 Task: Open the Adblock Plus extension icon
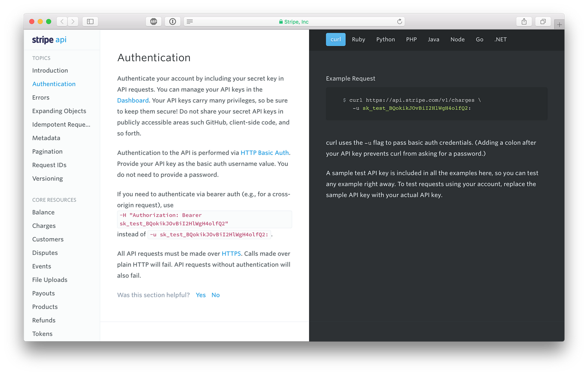tap(154, 21)
